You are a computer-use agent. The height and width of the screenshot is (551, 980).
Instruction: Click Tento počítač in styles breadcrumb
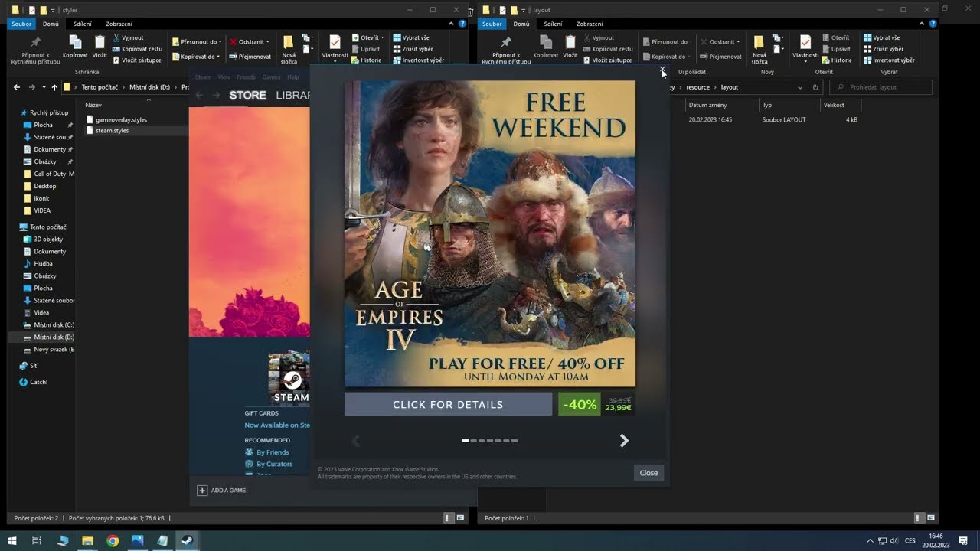[x=100, y=87]
